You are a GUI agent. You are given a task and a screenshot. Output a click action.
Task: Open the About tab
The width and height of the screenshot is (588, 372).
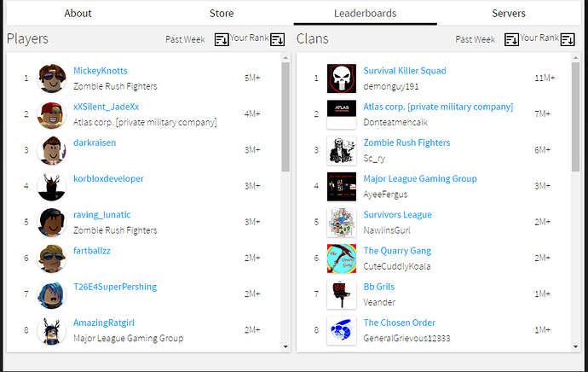78,14
